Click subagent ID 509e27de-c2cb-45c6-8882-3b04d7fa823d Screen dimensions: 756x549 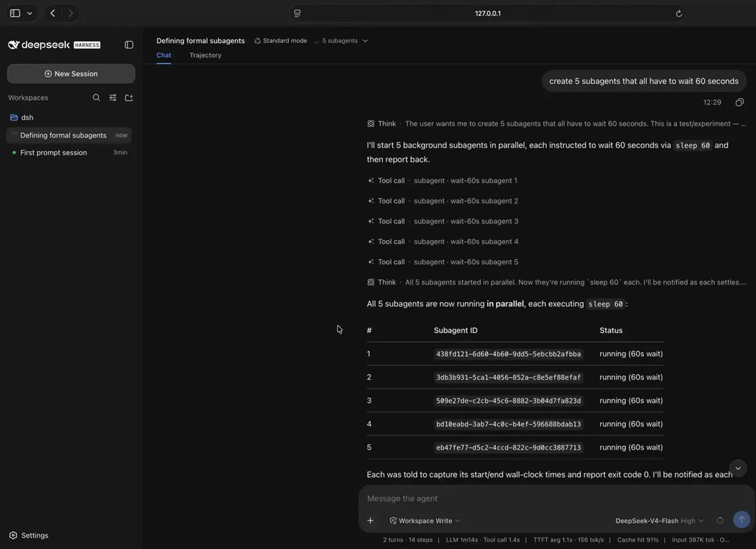click(x=508, y=401)
